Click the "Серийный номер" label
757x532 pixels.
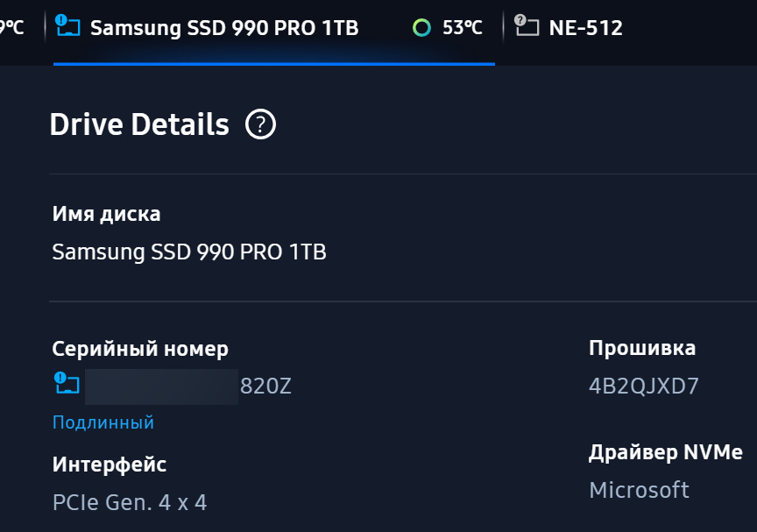point(140,349)
